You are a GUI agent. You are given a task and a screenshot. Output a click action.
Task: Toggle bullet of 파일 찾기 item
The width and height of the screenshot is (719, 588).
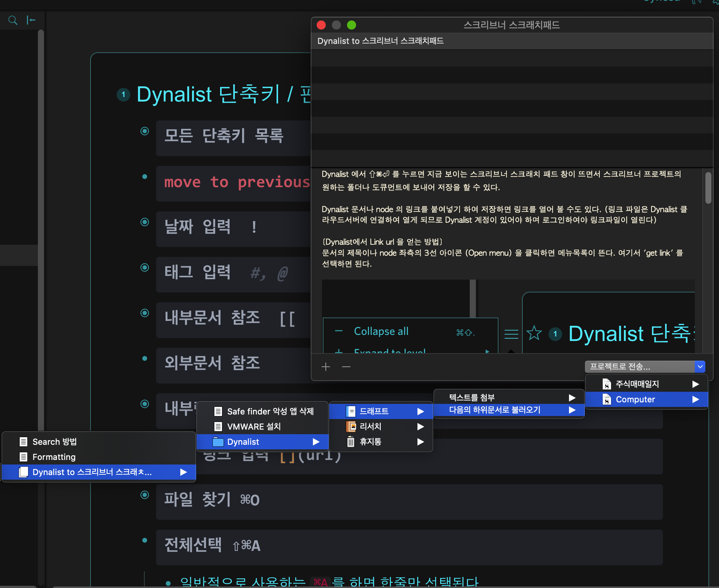pos(145,495)
